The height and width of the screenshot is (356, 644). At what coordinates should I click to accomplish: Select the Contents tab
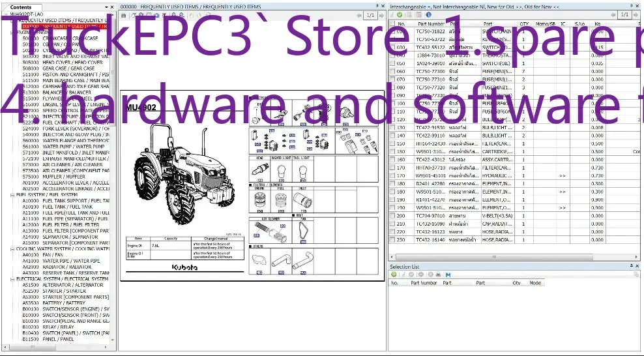point(20,7)
